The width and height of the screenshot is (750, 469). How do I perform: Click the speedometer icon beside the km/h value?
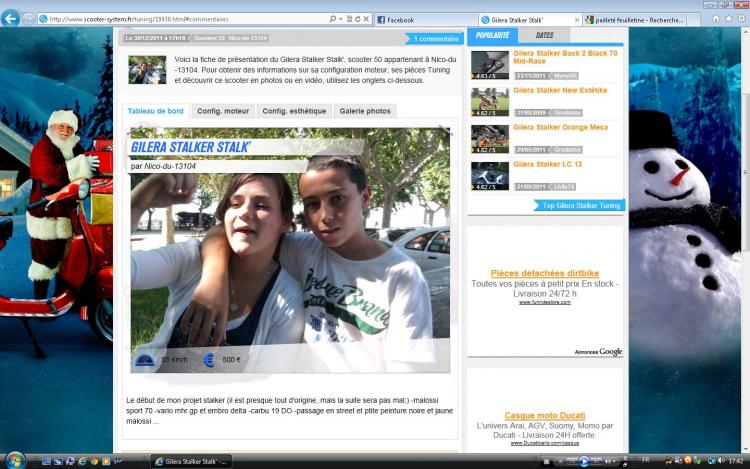pos(144,360)
